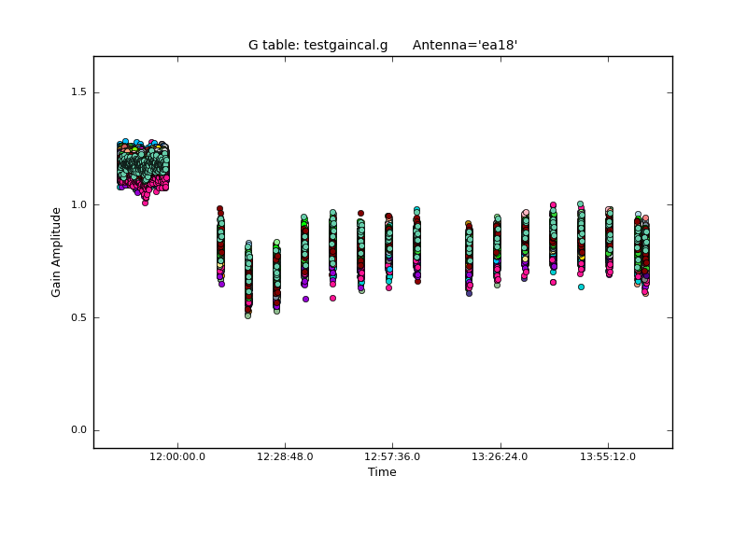
Task: Pick the 12:00:00.0 time tick label
Action: pyautogui.click(x=177, y=456)
